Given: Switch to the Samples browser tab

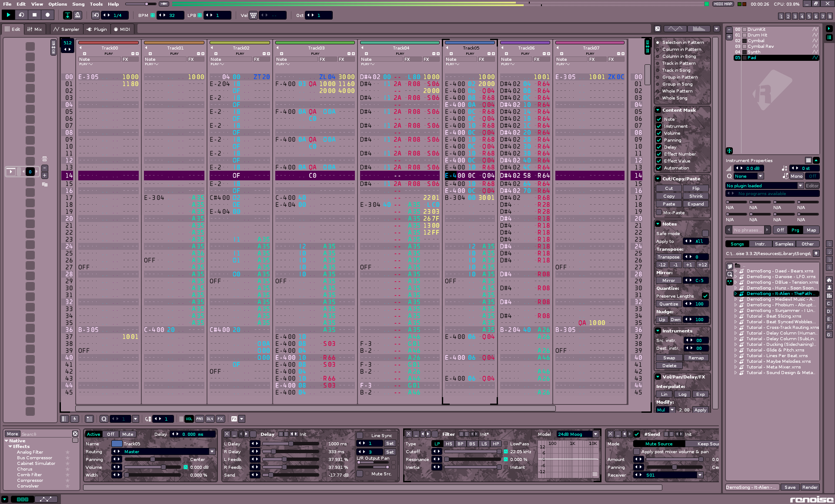Looking at the screenshot, I should (x=784, y=244).
